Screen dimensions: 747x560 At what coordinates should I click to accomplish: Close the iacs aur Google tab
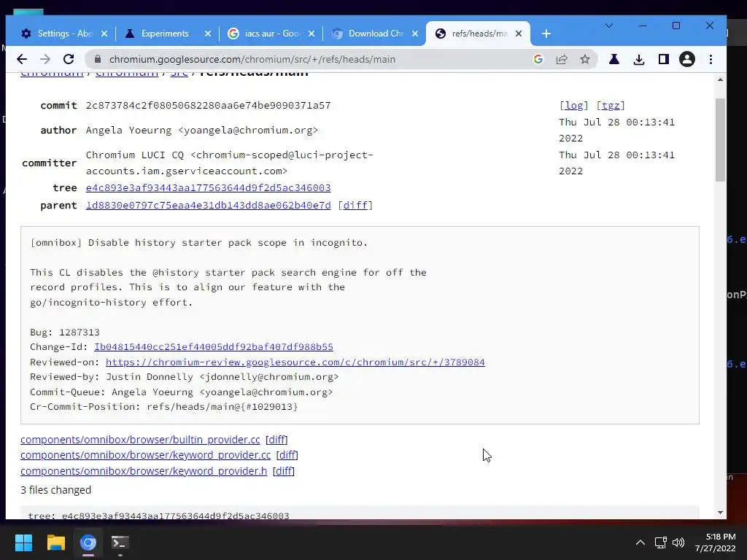(x=311, y=34)
